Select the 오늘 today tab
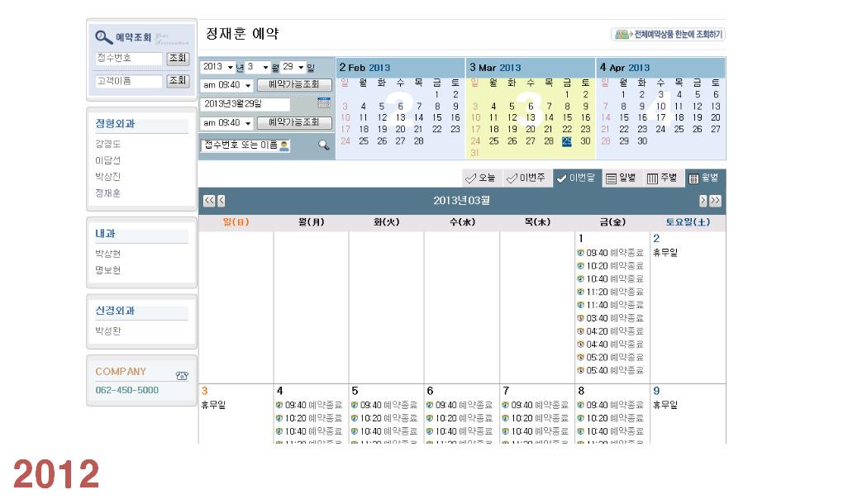 481,178
